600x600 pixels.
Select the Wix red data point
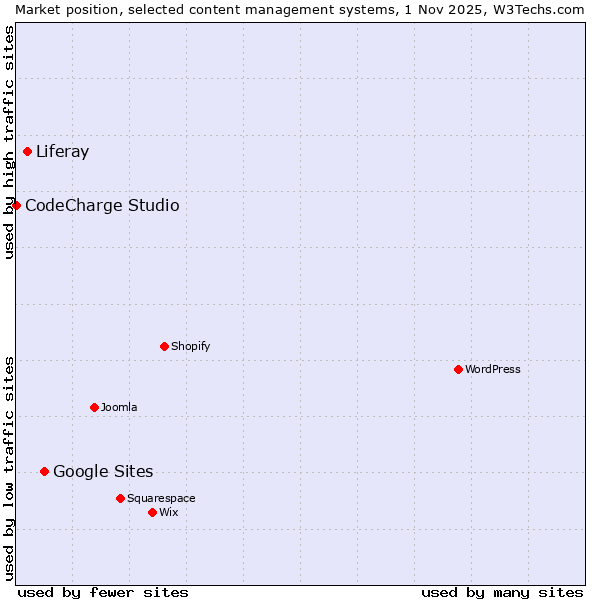click(152, 513)
